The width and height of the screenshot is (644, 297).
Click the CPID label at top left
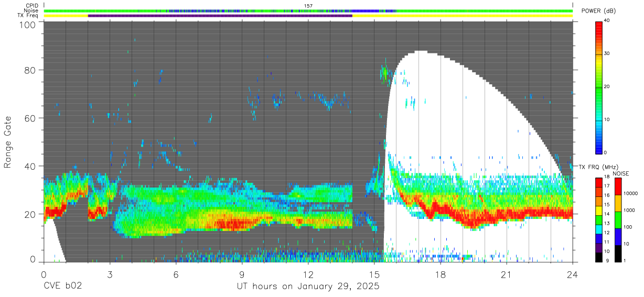[x=32, y=6]
